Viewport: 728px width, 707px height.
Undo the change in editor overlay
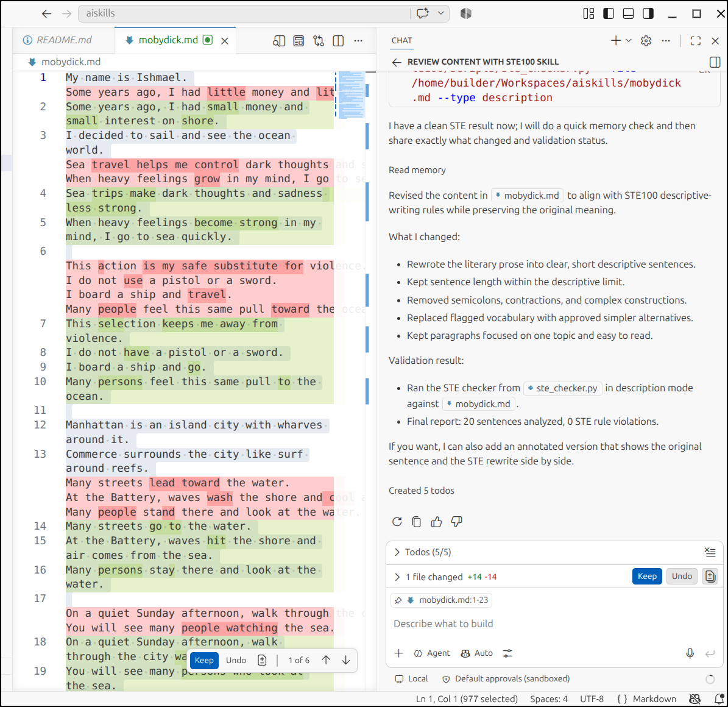[x=236, y=660]
